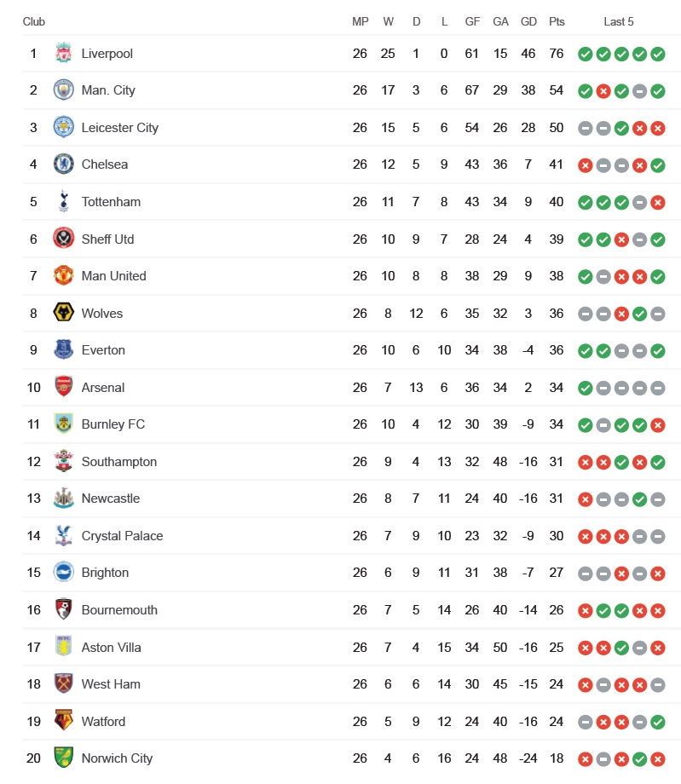
Task: Click the Chelsea club crest icon
Action: tap(64, 164)
